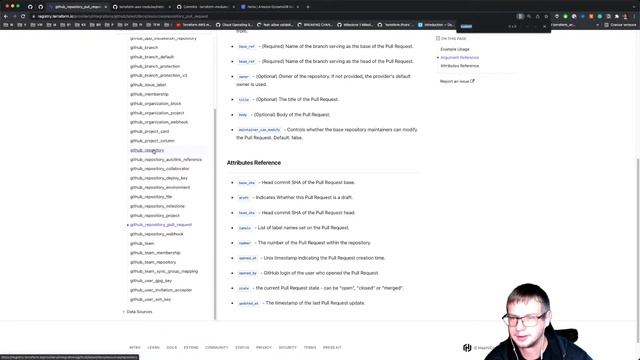The width and height of the screenshot is (640, 360).
Task: Click the head_ref argument anchor
Action: (247, 62)
